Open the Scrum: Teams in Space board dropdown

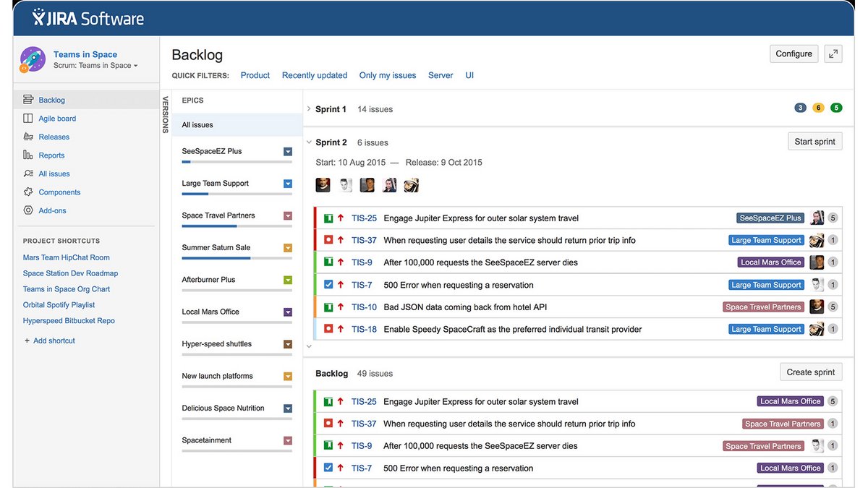pyautogui.click(x=95, y=66)
